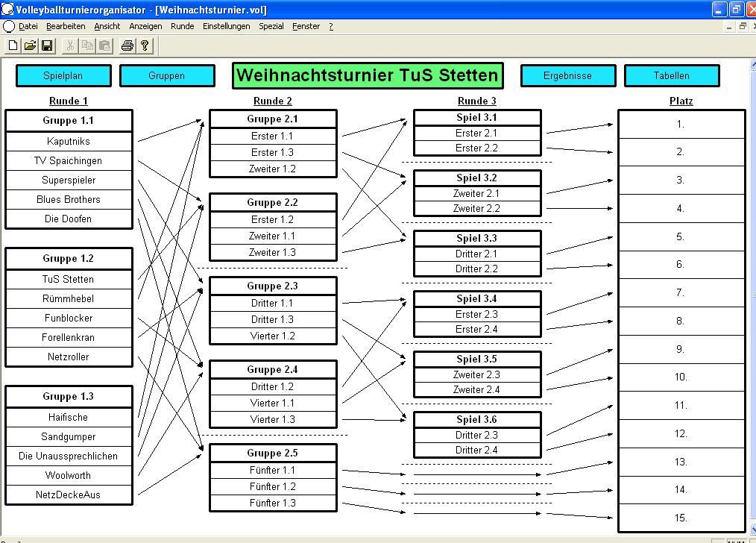Print the tournament plan via printer icon

[x=127, y=46]
